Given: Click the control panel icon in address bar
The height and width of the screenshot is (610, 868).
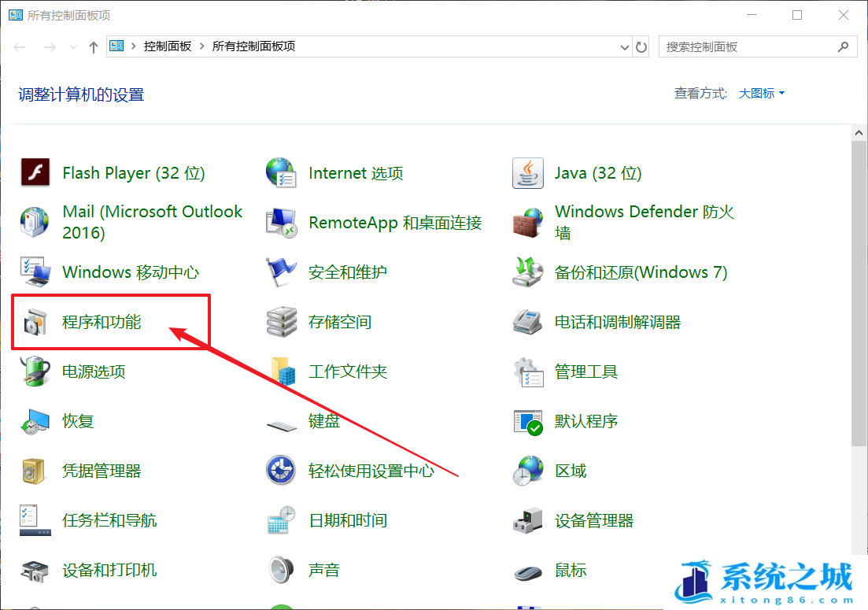Looking at the screenshot, I should (116, 46).
